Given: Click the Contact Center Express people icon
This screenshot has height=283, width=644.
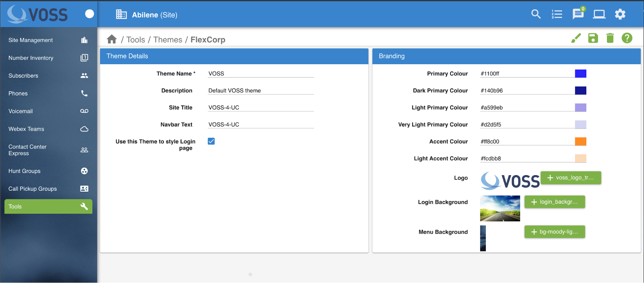Looking at the screenshot, I should click(84, 150).
